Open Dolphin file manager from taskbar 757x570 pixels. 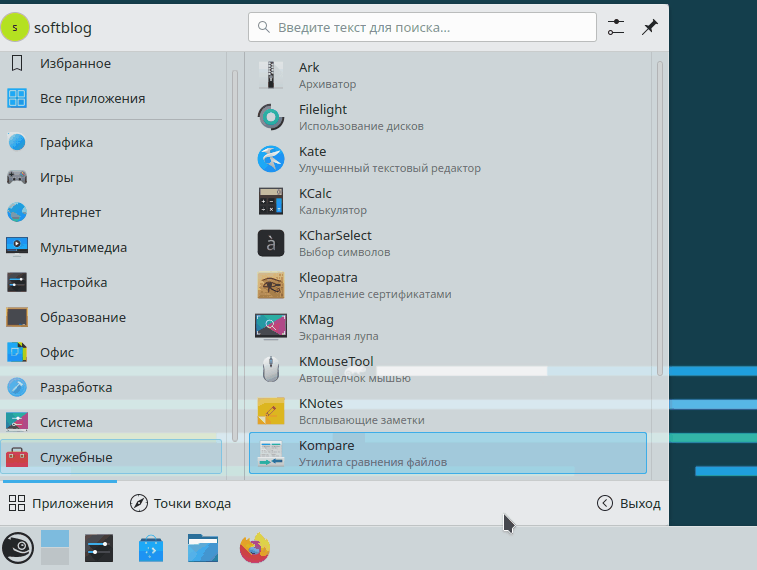click(203, 548)
